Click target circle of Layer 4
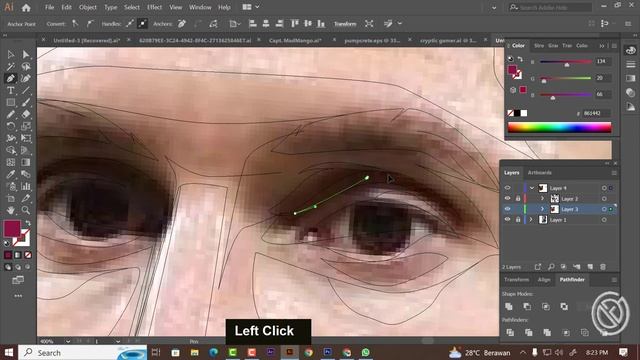The height and width of the screenshot is (360, 640). [604, 188]
